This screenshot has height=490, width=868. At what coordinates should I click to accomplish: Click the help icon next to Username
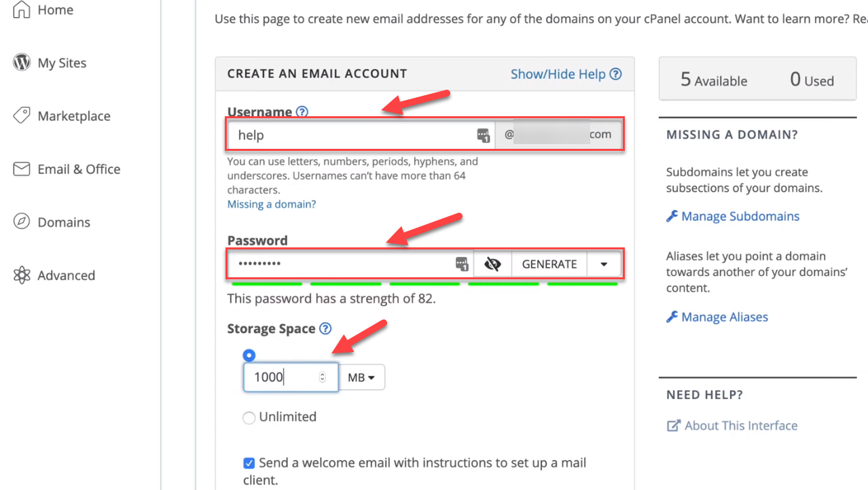pos(302,112)
